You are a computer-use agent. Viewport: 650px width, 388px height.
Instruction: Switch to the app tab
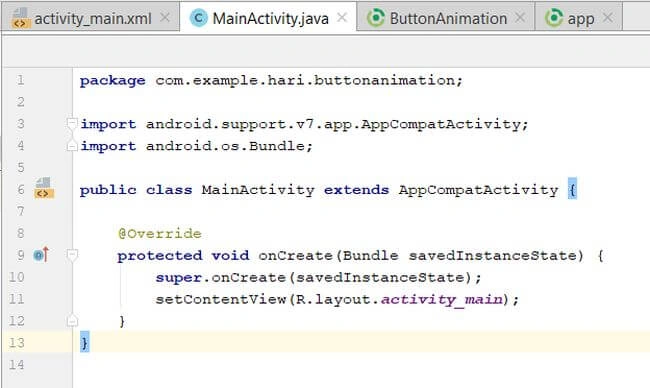coord(579,17)
